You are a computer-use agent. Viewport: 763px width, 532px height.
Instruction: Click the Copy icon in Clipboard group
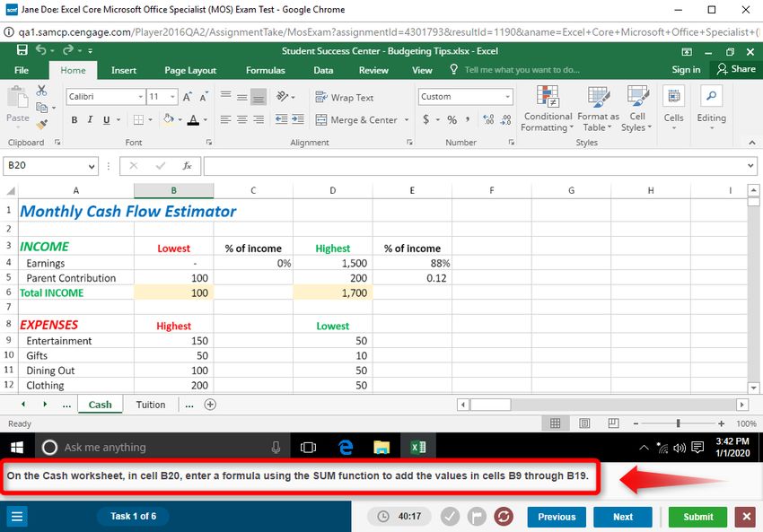point(42,108)
